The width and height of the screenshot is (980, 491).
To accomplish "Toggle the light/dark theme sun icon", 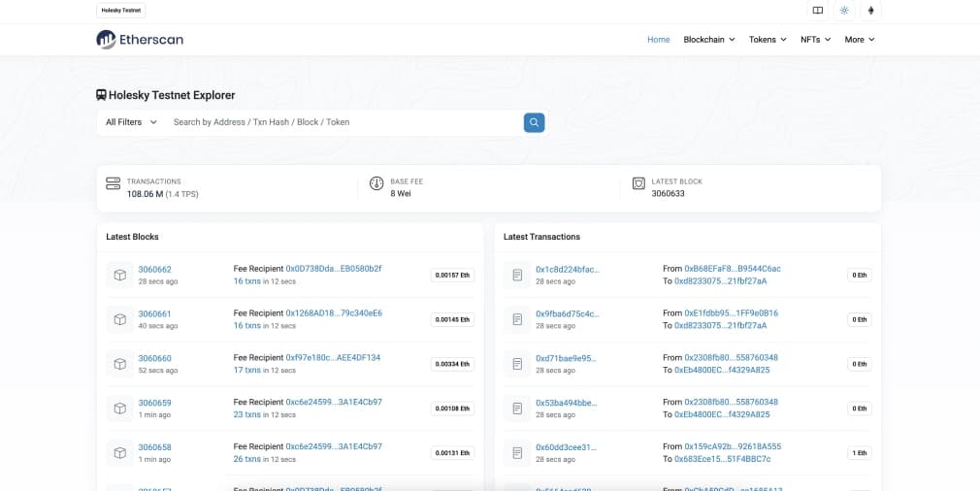I will (x=844, y=11).
